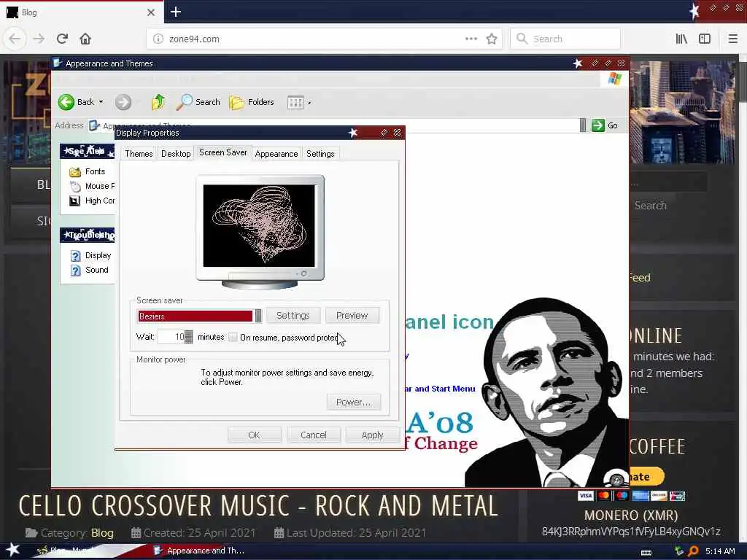Toggle Firefox sidebar view
Viewport: 747px width, 560px height.
tap(705, 39)
